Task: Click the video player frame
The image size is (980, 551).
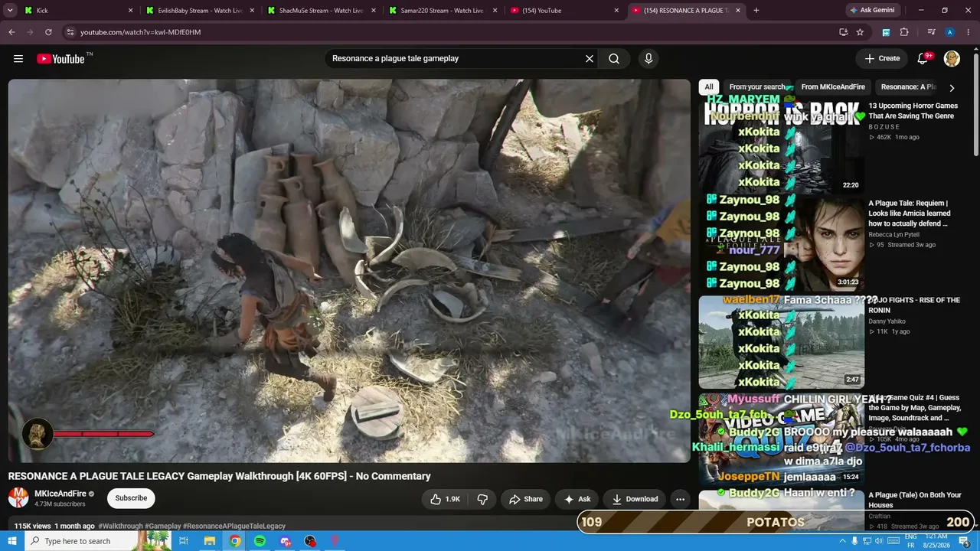Action: pyautogui.click(x=349, y=271)
